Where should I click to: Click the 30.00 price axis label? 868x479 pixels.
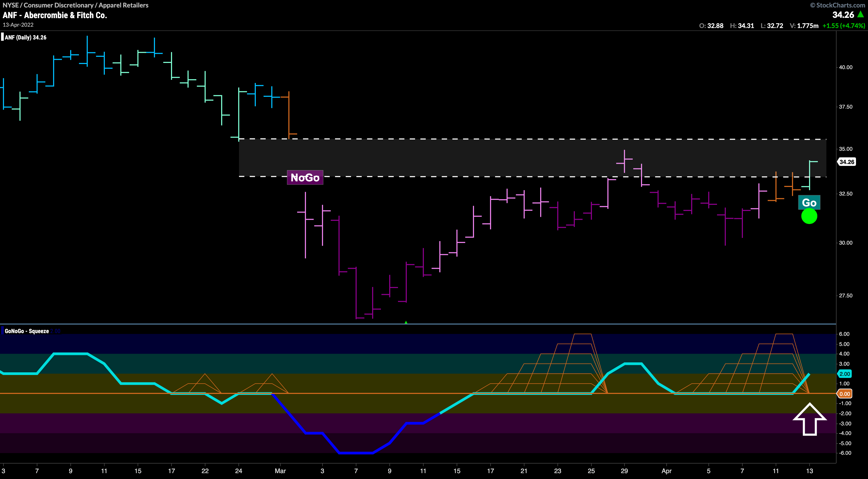[845, 243]
